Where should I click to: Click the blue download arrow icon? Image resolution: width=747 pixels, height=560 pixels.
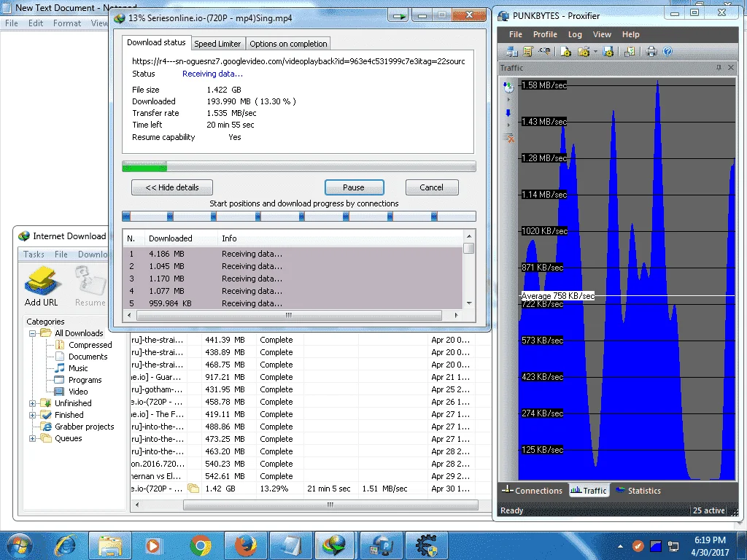[508, 113]
